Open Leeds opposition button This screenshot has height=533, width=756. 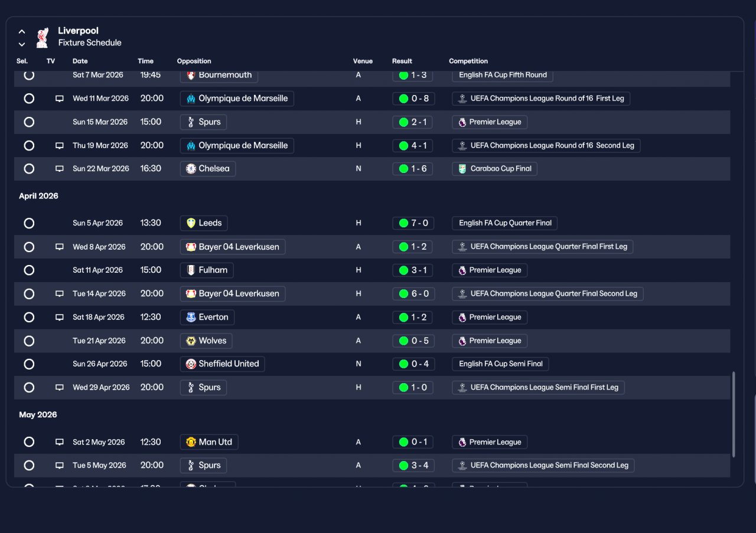[204, 223]
